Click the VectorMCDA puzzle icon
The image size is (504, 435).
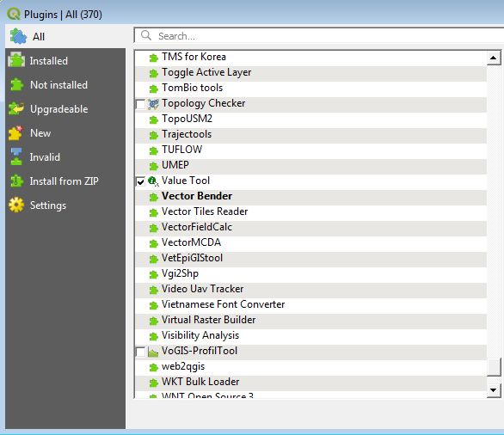click(x=154, y=243)
